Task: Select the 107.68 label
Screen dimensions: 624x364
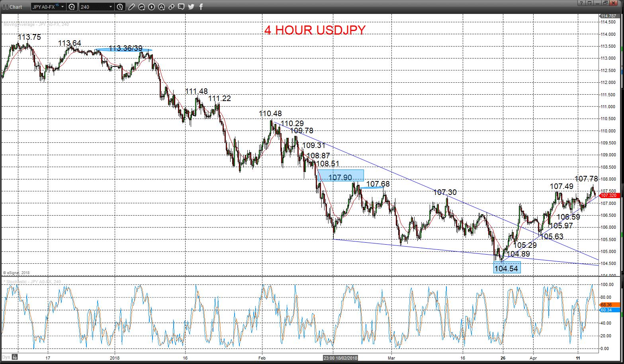Action: click(378, 184)
